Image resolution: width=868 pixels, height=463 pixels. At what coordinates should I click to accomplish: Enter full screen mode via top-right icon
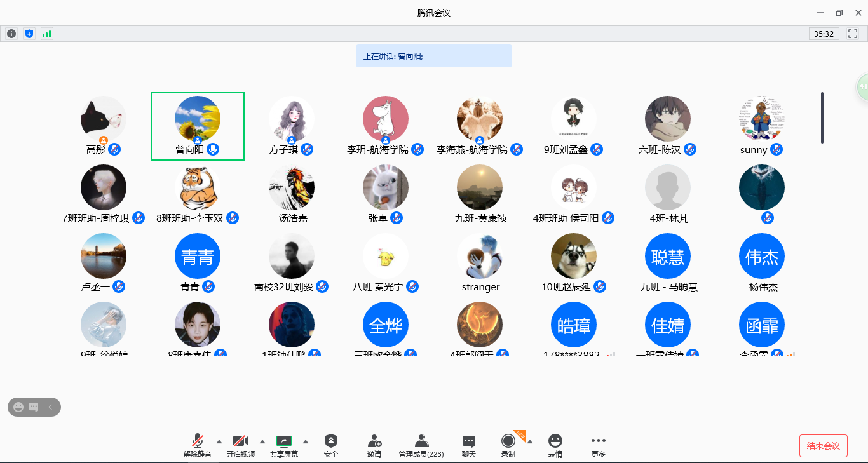tap(853, 34)
